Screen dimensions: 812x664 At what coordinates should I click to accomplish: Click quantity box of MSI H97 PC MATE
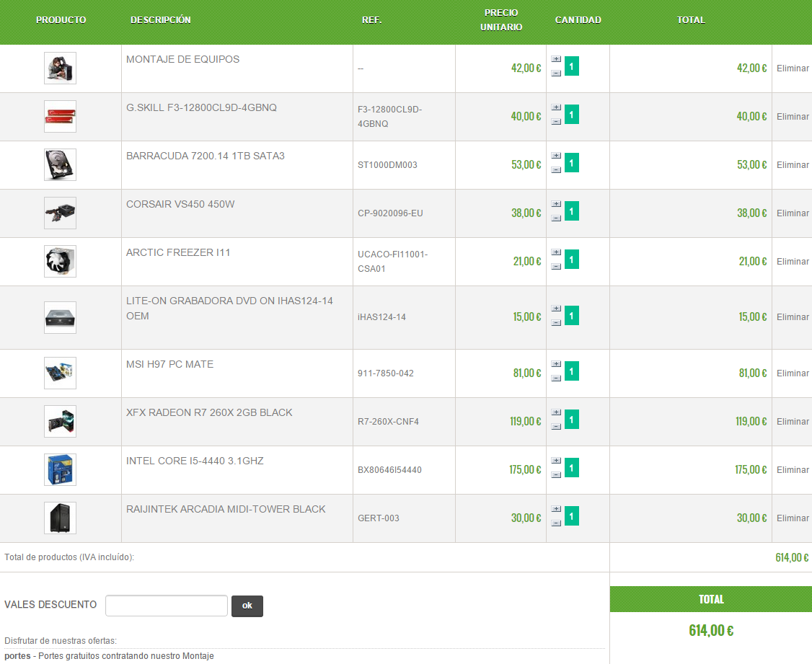point(572,371)
